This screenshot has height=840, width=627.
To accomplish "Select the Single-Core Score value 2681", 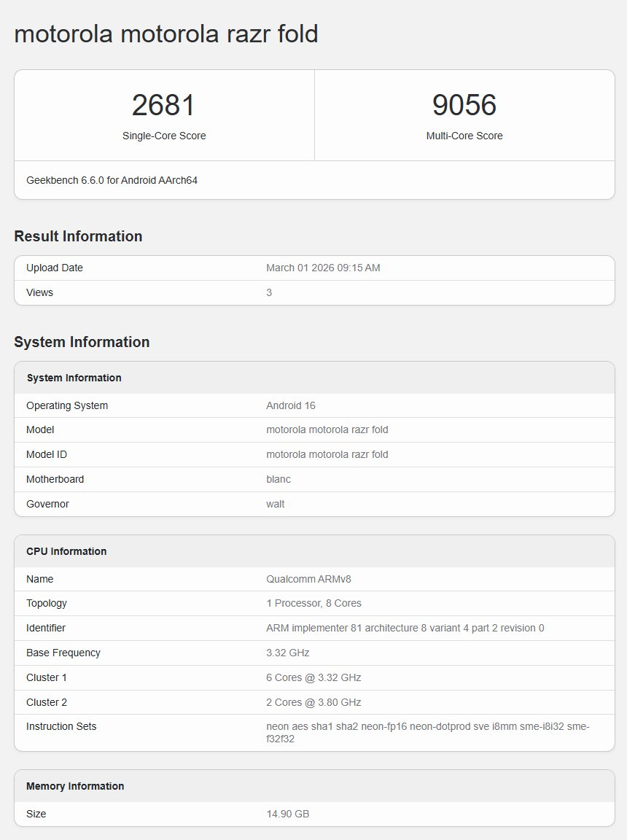I will point(165,104).
